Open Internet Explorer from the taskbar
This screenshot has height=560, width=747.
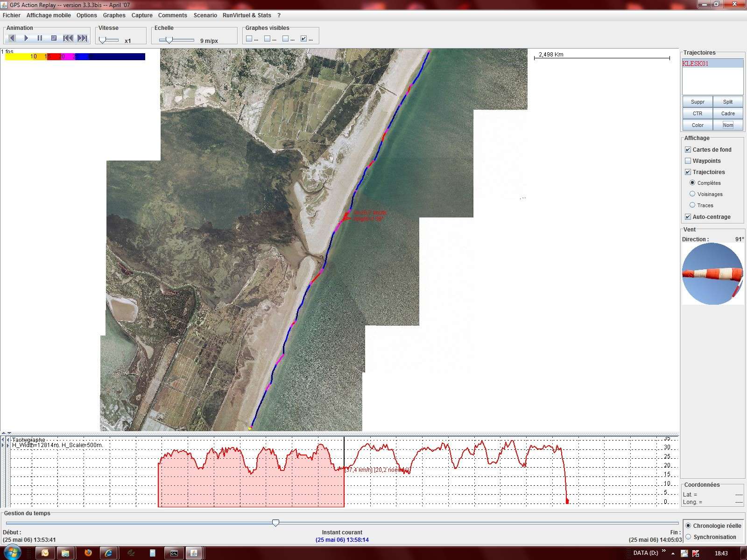[108, 553]
